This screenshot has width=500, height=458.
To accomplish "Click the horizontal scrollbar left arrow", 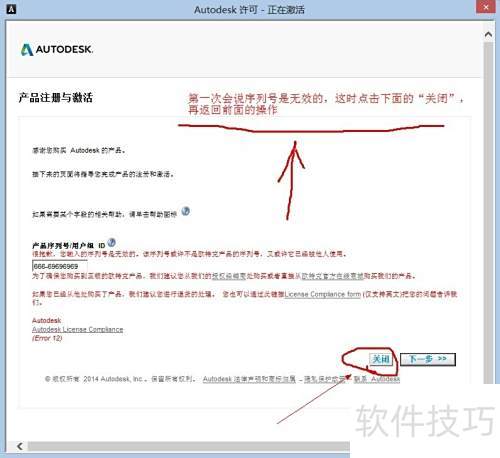I will (20, 446).
